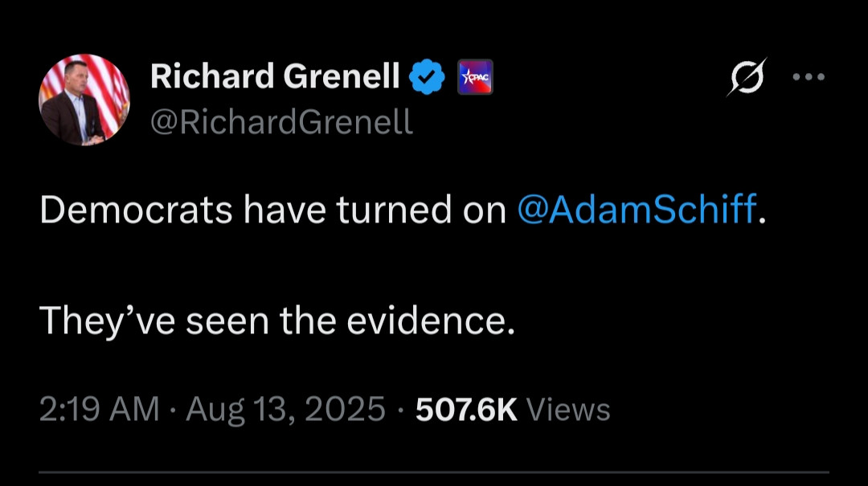
Task: Select the 'They've seen the evidence.' line
Action: (276, 321)
